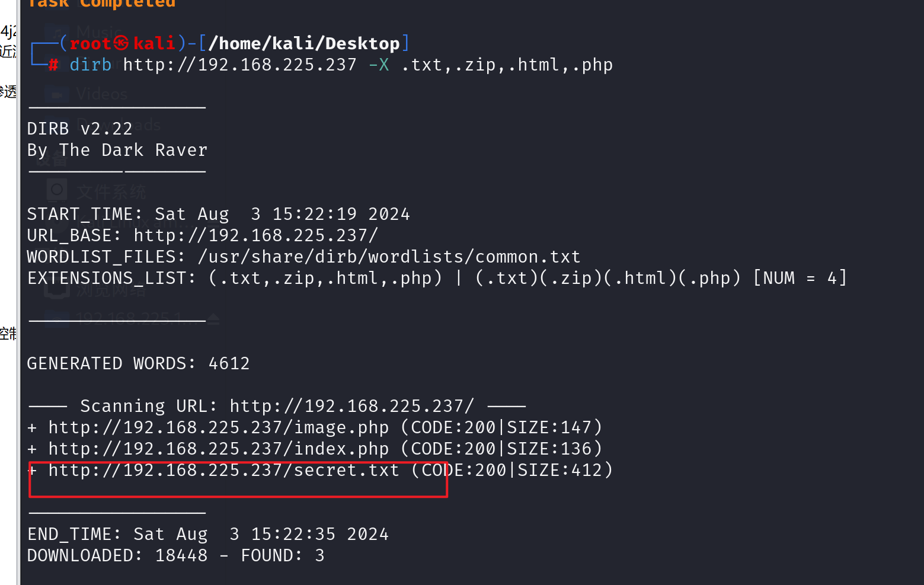Click the 浏览网络 network icon
924x585 pixels.
57,289
